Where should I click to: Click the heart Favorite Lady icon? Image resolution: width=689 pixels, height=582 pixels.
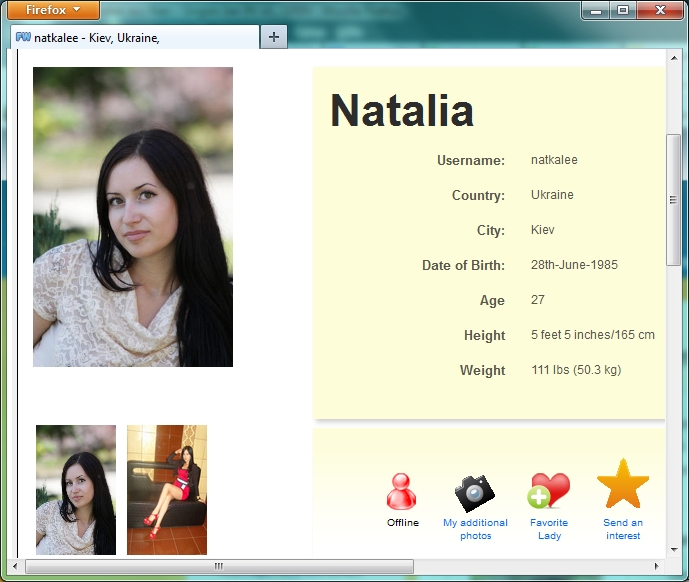[x=548, y=491]
